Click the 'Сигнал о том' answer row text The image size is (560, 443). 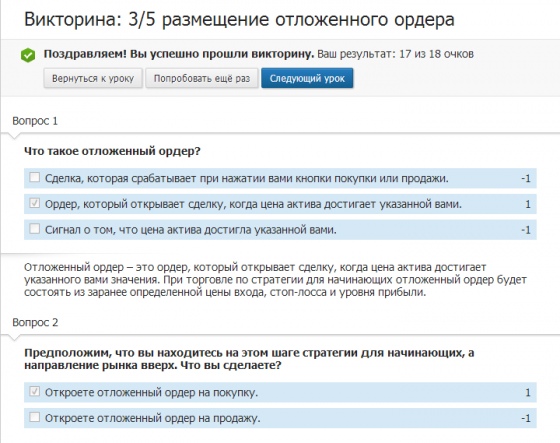point(191,230)
